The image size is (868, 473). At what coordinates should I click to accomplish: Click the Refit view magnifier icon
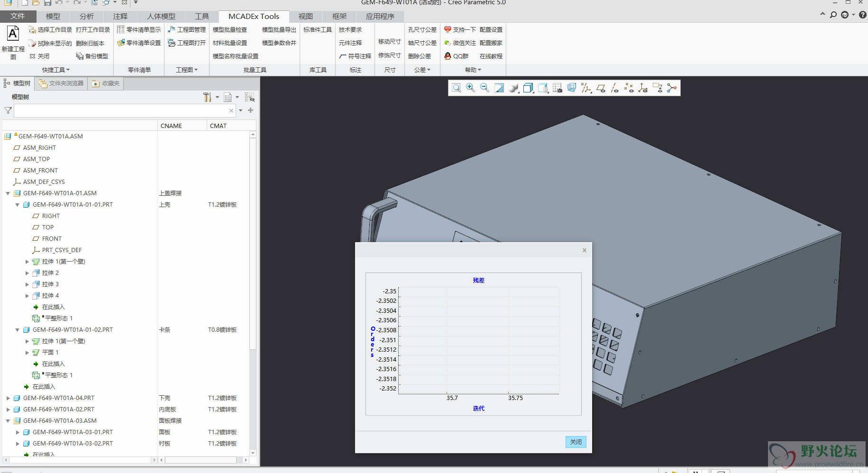(x=456, y=88)
